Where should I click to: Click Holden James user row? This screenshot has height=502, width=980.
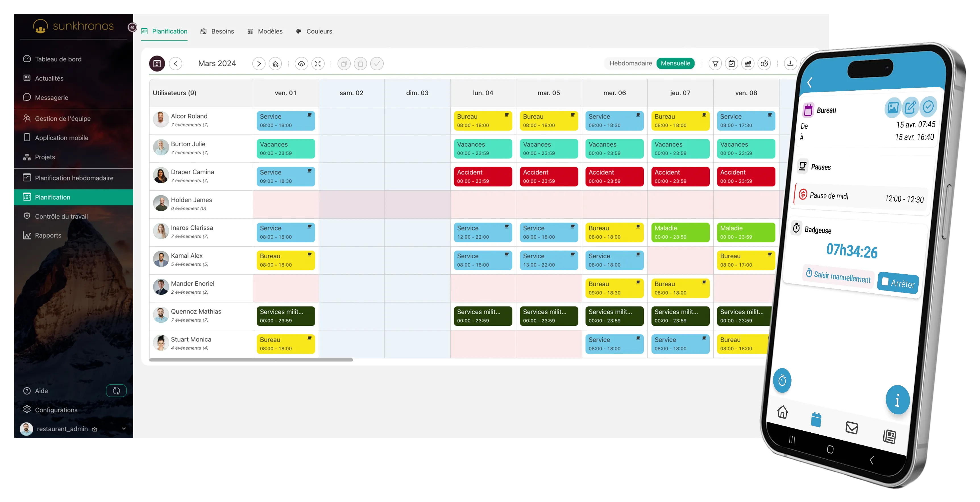click(201, 204)
